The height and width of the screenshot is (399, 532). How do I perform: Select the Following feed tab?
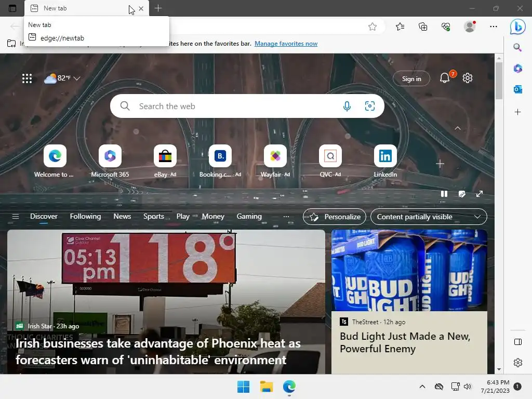[85, 217]
